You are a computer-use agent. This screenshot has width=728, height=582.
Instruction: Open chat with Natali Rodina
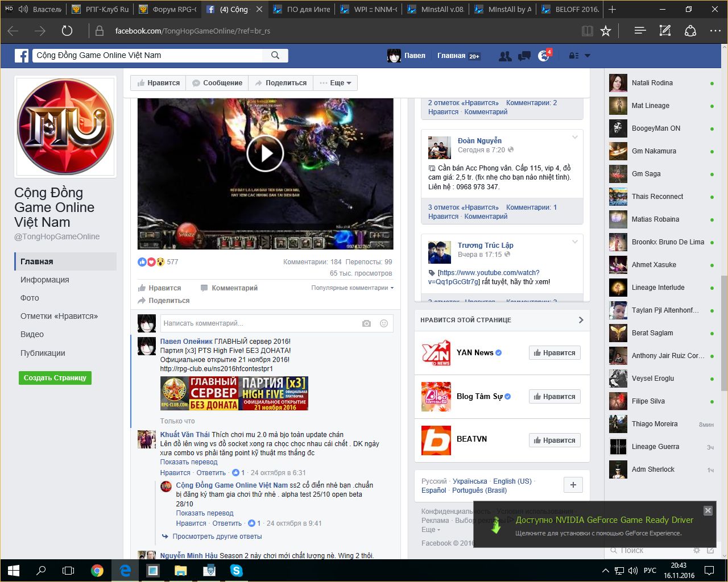[x=661, y=83]
